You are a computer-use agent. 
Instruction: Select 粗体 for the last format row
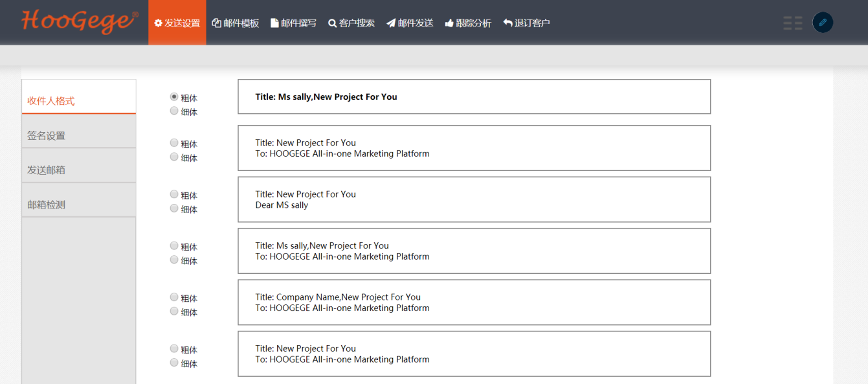point(174,349)
